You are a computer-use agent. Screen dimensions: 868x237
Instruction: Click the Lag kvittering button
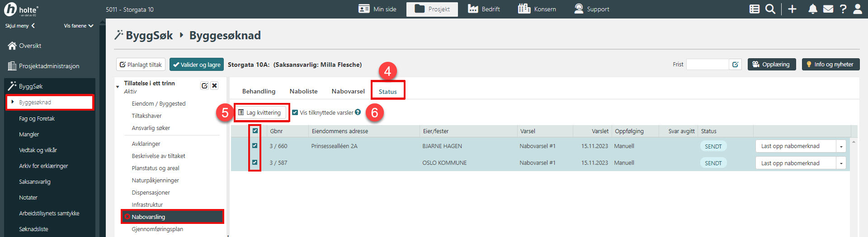pyautogui.click(x=260, y=112)
